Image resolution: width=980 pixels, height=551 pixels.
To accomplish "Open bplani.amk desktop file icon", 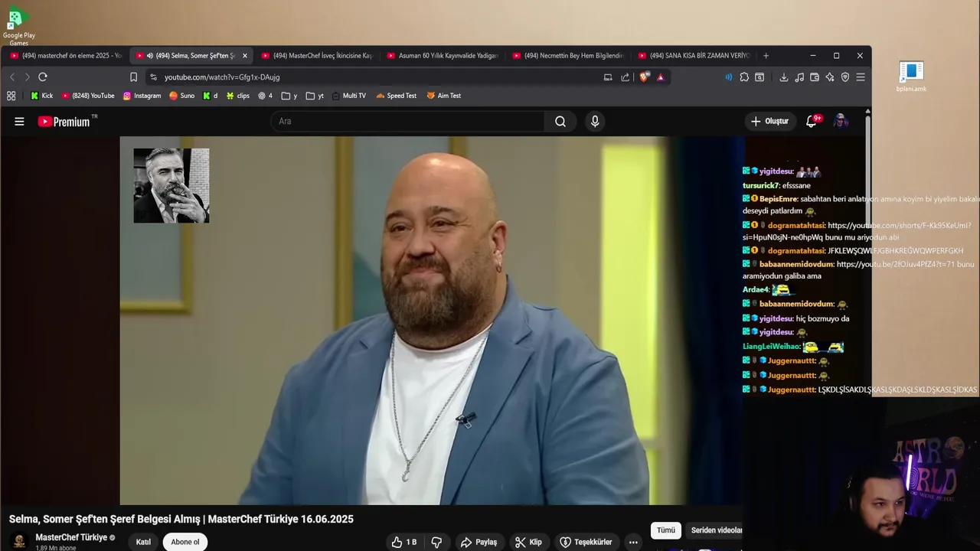I will [911, 77].
